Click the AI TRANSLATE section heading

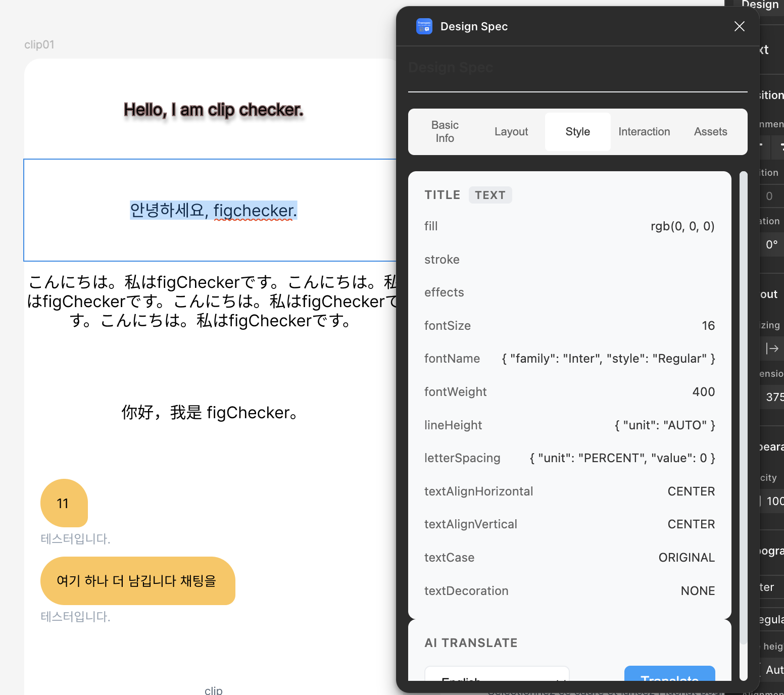[x=471, y=643]
